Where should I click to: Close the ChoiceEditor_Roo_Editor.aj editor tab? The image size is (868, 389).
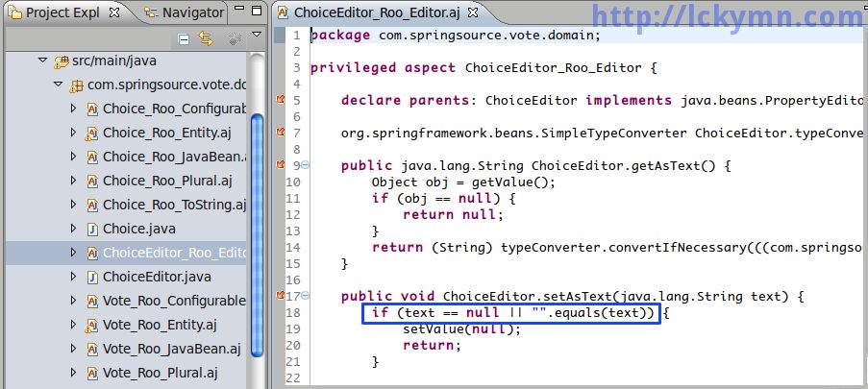click(473, 12)
